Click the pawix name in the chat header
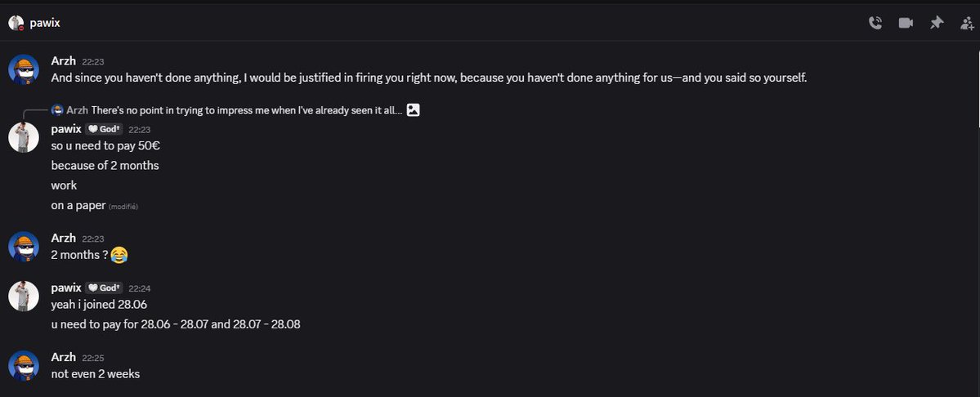The height and width of the screenshot is (397, 980). 45,23
